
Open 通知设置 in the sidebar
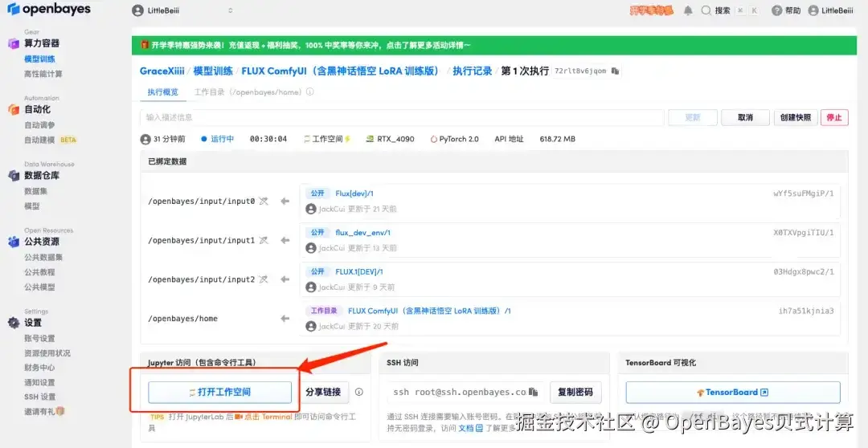[x=39, y=382]
